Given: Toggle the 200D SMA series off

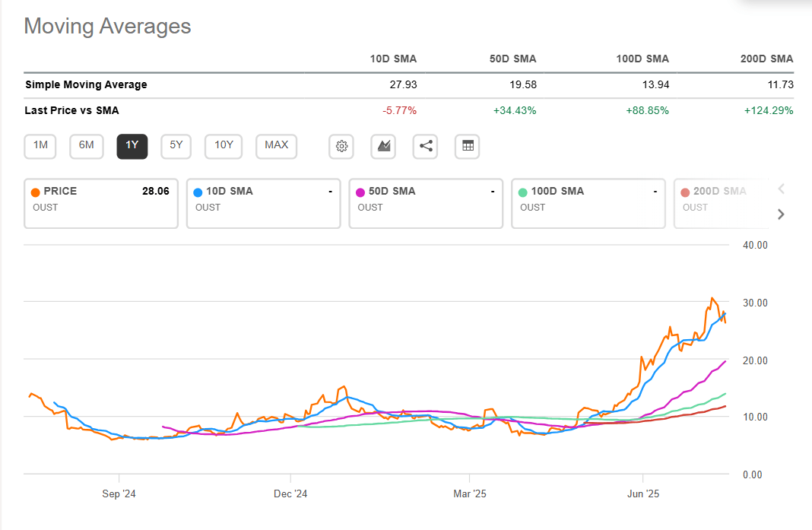Looking at the screenshot, I should [718, 203].
